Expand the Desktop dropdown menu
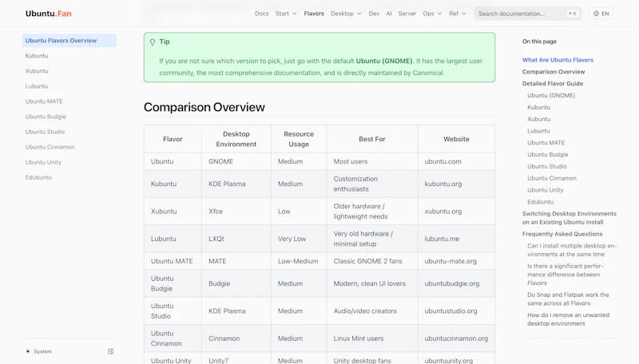This screenshot has height=364, width=639. tap(346, 14)
